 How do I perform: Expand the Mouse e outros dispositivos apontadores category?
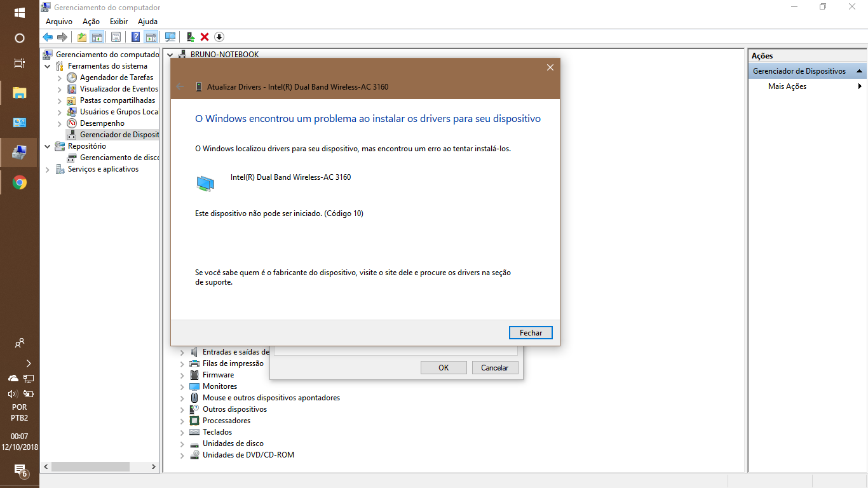tap(182, 398)
